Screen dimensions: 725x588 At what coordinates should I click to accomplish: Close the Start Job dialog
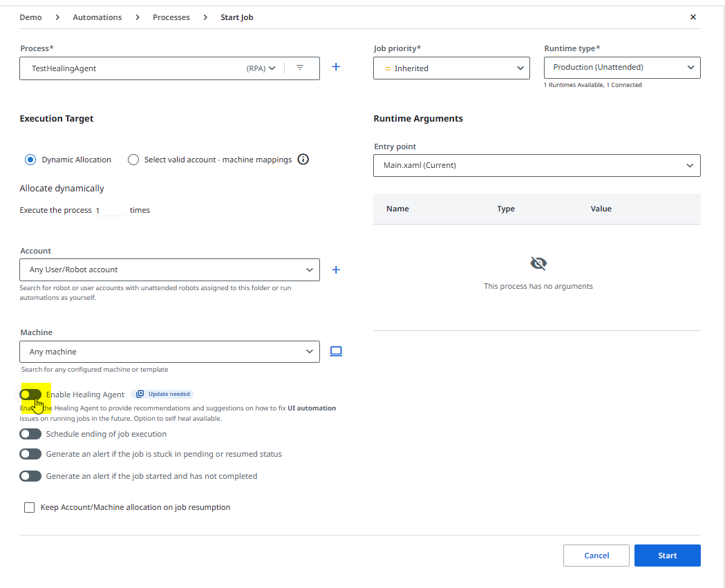coord(693,17)
